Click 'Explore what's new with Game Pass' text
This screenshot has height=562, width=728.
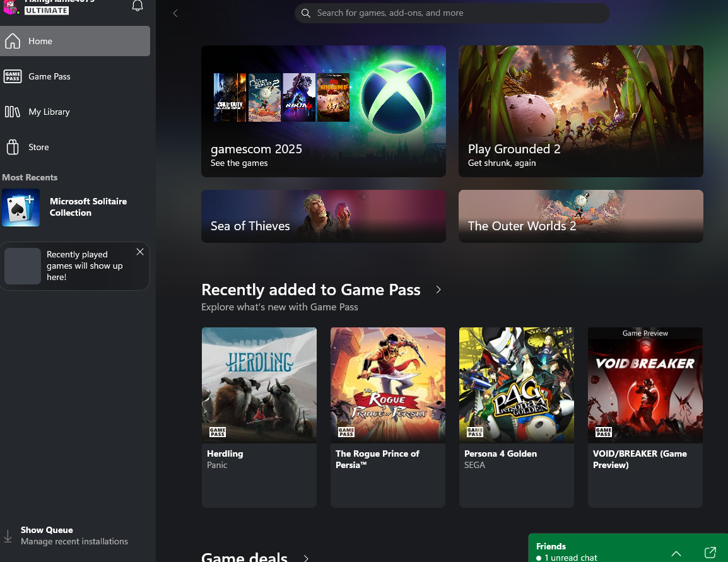tap(279, 307)
